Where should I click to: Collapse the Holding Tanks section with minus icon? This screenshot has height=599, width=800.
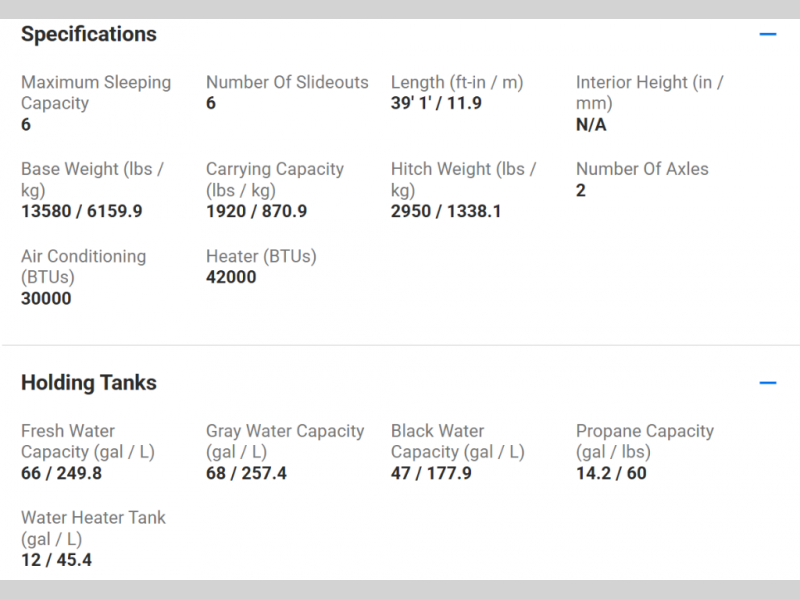tap(767, 383)
